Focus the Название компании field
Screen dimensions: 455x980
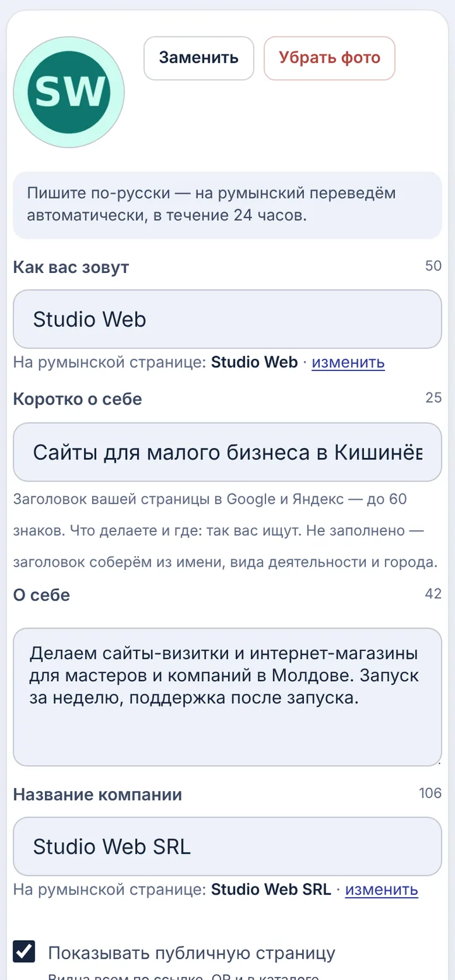coord(227,846)
